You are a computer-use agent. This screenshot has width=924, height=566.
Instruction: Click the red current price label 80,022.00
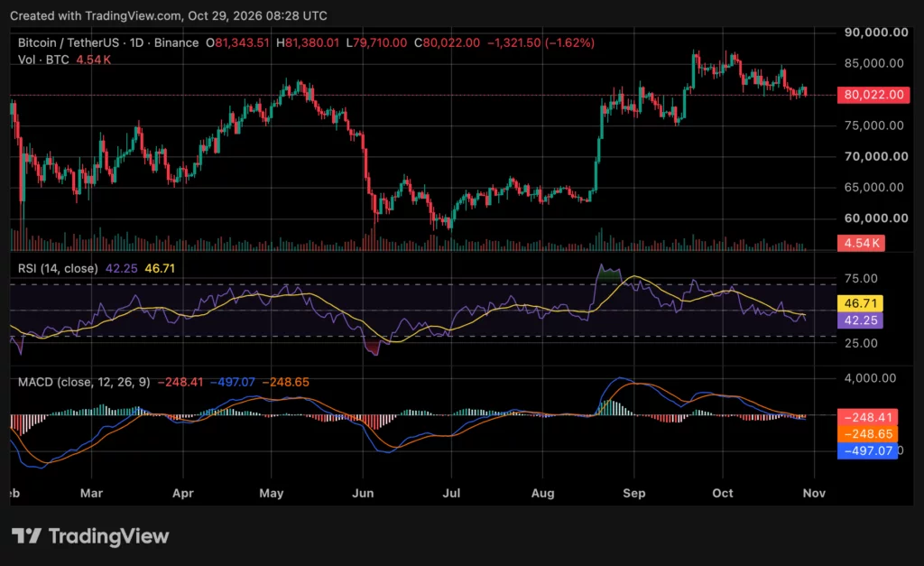pos(873,95)
